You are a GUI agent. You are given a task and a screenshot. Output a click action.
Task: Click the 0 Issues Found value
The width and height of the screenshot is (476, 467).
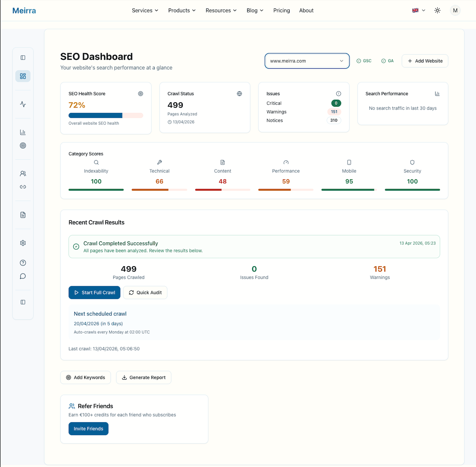254,269
